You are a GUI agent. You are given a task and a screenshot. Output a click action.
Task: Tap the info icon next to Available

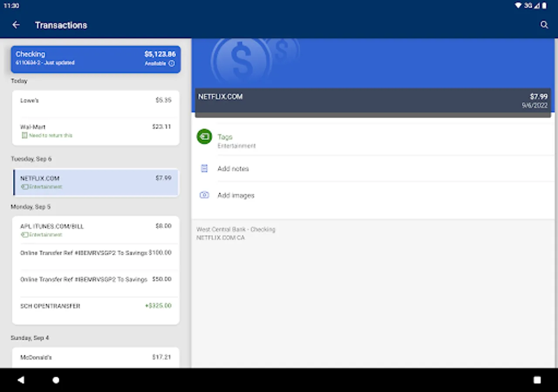pyautogui.click(x=172, y=64)
